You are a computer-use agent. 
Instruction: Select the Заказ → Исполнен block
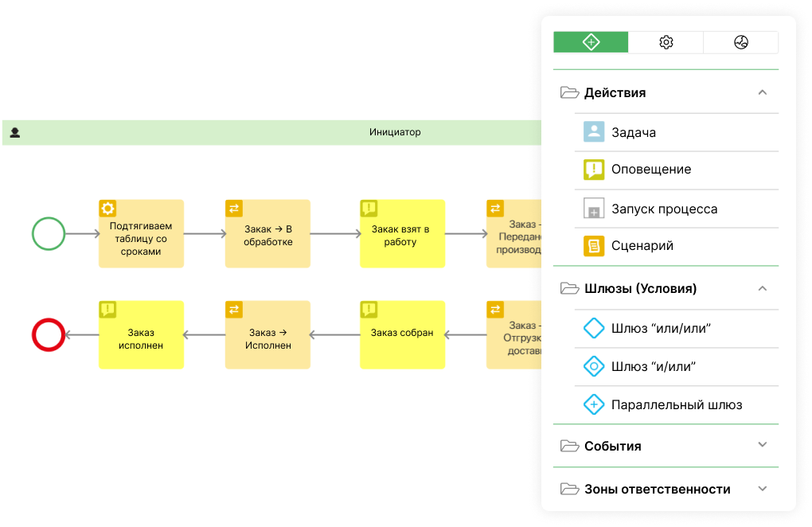pyautogui.click(x=267, y=335)
